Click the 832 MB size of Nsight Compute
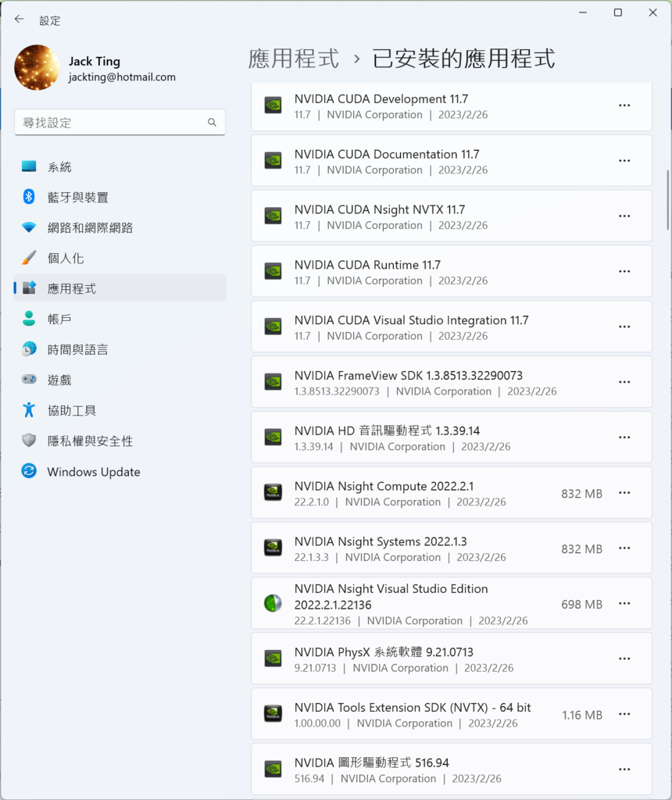 pyautogui.click(x=581, y=494)
